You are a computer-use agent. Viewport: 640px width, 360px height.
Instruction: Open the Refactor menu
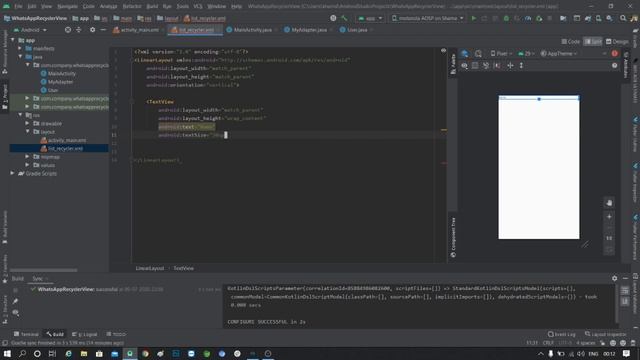pyautogui.click(x=132, y=7)
